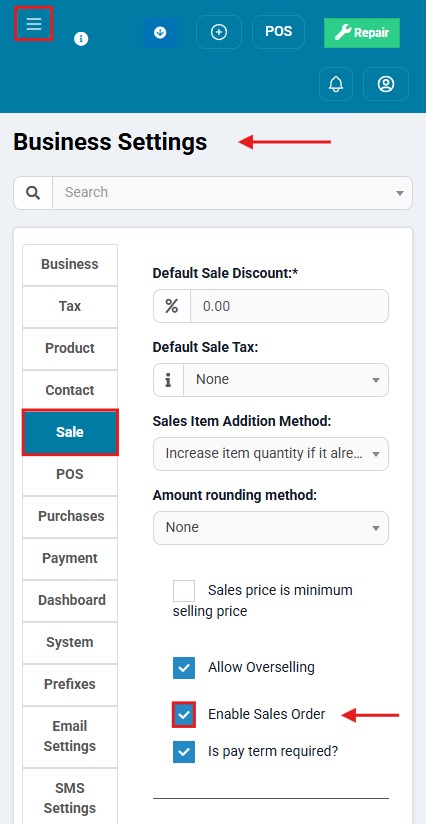Switch to the Purchases settings tab
426x824 pixels.
(x=70, y=517)
